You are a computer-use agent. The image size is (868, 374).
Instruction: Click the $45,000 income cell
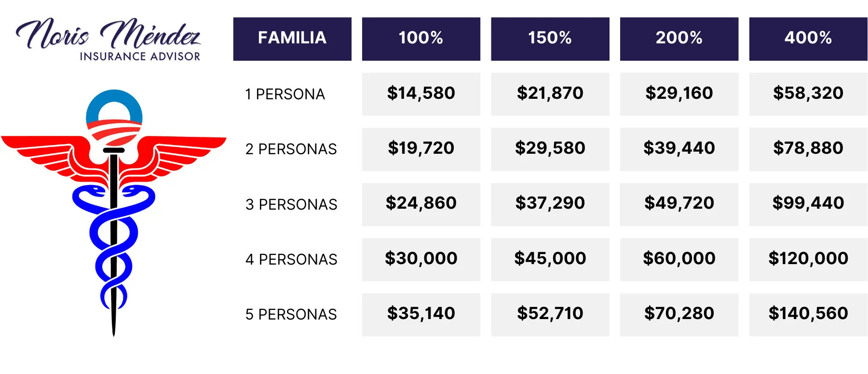[x=550, y=259]
